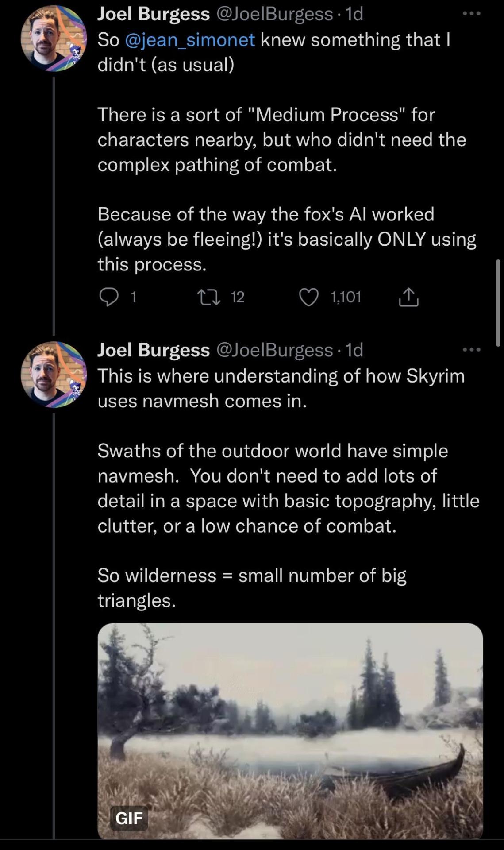
Task: Open more options on the navmesh tweet
Action: coord(471,350)
